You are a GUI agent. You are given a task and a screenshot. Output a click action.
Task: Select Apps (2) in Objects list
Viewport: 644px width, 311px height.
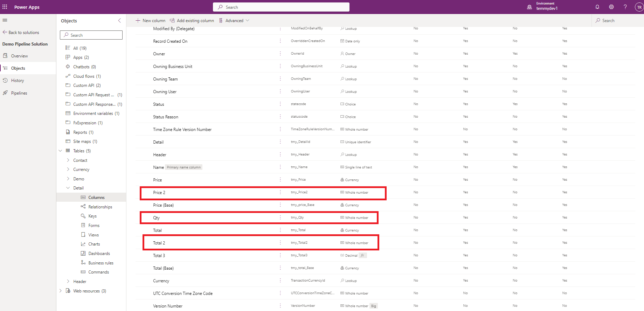pyautogui.click(x=81, y=57)
